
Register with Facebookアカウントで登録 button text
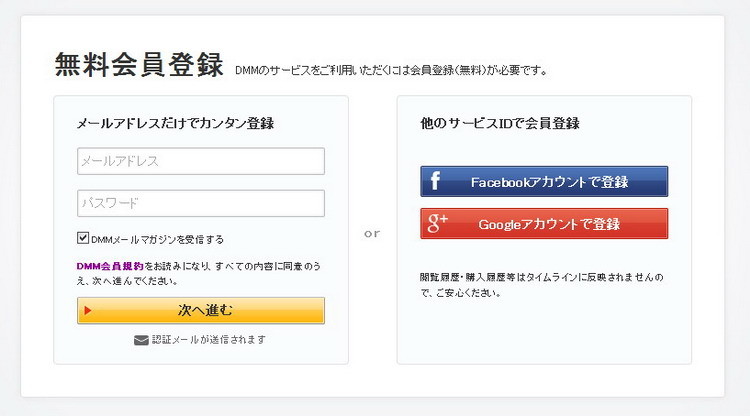(549, 182)
